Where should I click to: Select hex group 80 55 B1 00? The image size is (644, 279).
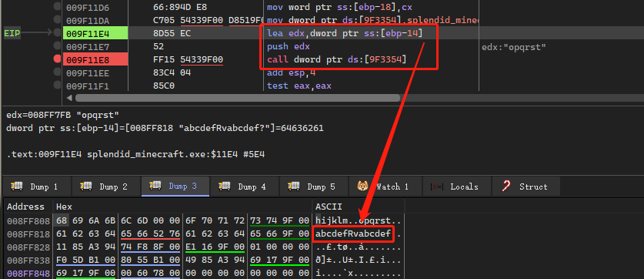[150, 261]
